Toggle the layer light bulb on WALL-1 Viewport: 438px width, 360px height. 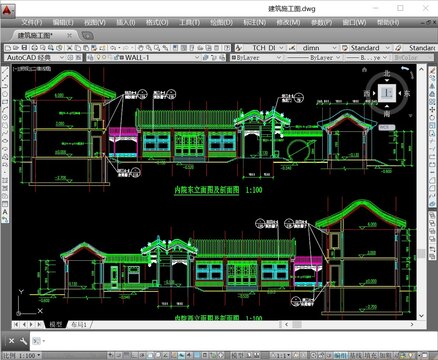(x=98, y=57)
